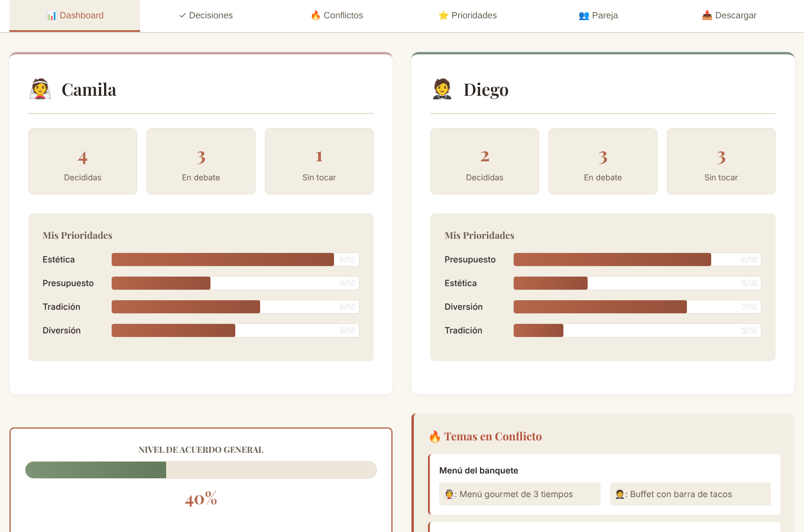Click the bride icon by Menú gourmet option
The width and height of the screenshot is (804, 532).
click(x=449, y=494)
